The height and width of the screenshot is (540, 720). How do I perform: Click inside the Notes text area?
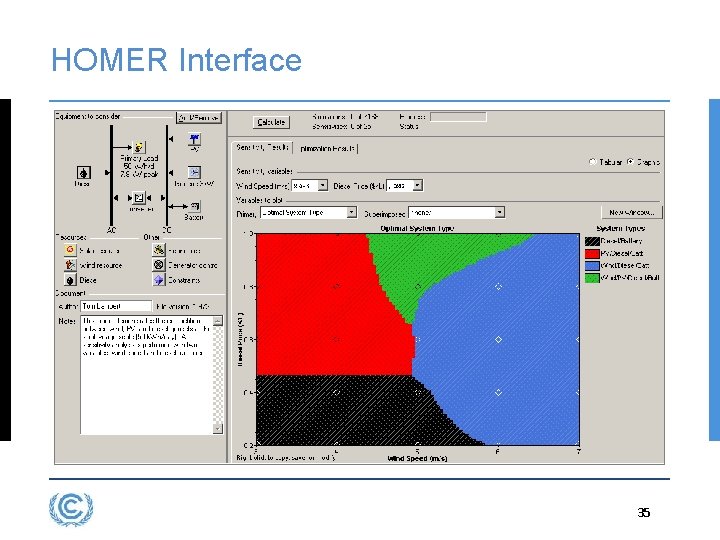146,374
